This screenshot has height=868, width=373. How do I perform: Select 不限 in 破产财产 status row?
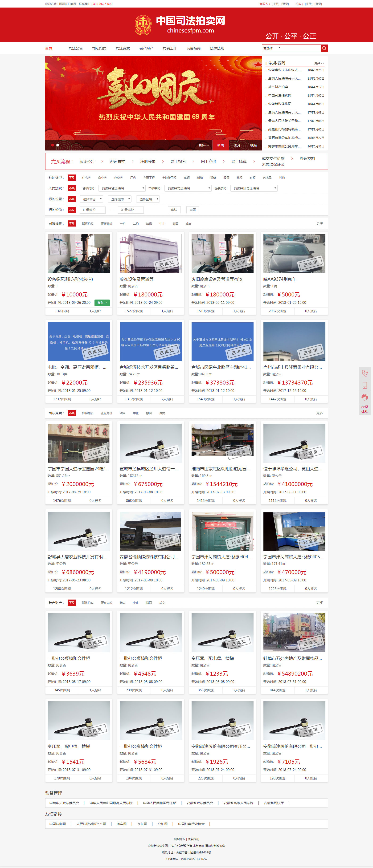(72, 603)
